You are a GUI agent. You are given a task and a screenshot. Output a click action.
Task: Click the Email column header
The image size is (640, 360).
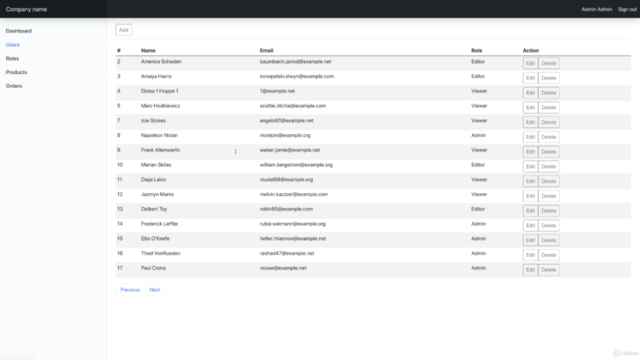click(x=266, y=51)
